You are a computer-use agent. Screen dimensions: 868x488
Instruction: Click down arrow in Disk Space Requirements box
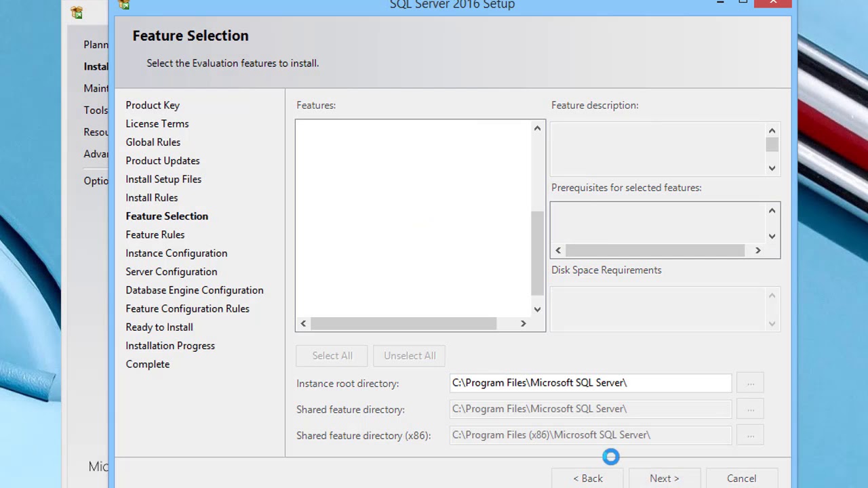(772, 324)
